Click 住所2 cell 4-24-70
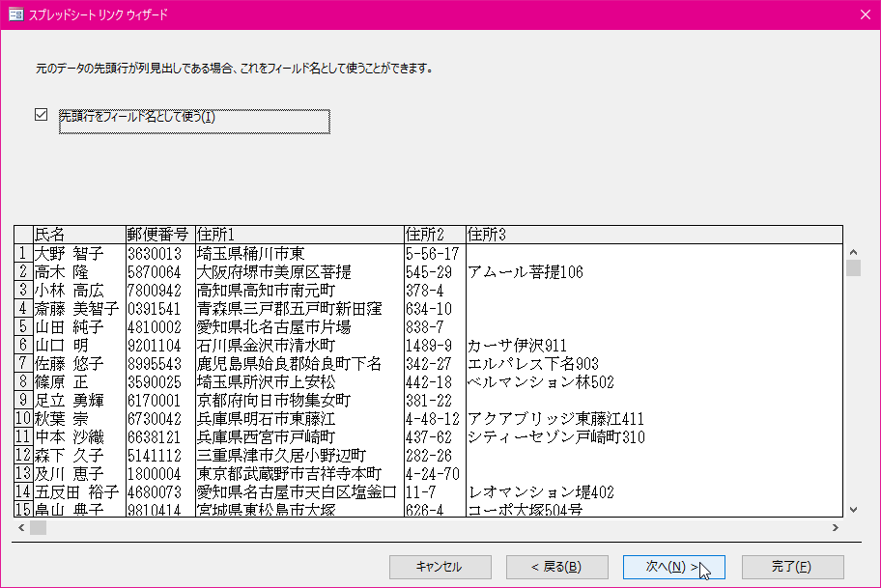Screen dimensions: 881x588 coord(435,473)
